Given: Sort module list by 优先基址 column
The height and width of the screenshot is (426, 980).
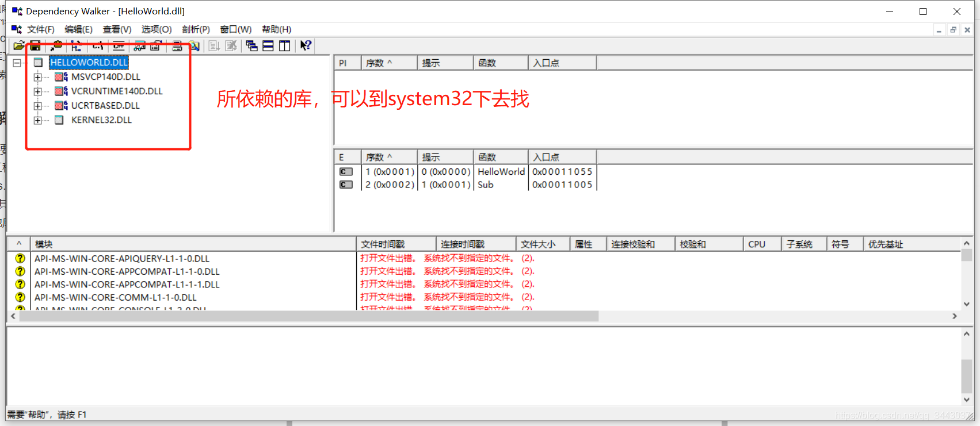Looking at the screenshot, I should coord(912,244).
